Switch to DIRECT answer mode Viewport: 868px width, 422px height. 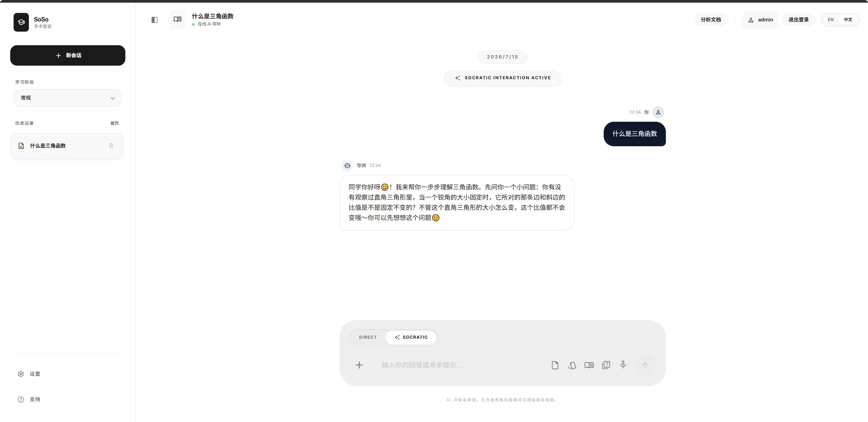tap(368, 337)
